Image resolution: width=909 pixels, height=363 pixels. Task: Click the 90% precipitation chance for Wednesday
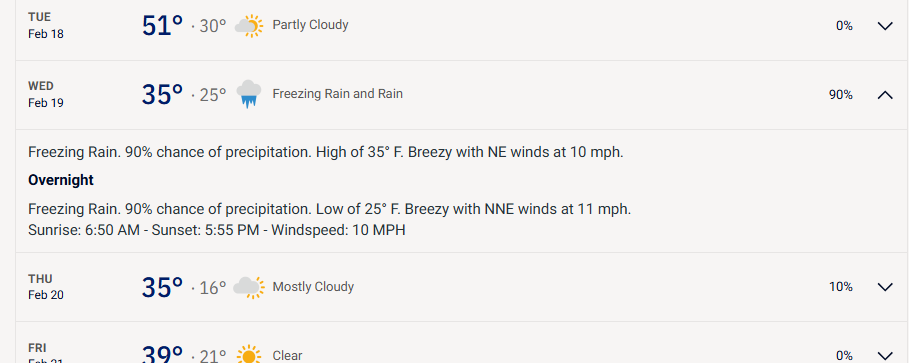pos(841,95)
